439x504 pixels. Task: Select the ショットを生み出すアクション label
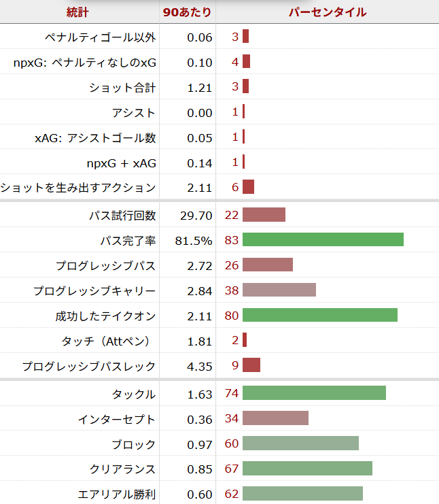78,188
